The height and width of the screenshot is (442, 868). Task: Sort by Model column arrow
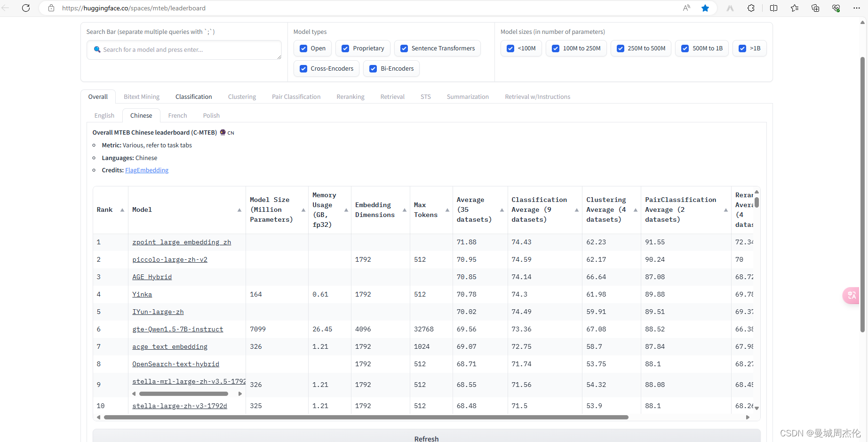[239, 210]
